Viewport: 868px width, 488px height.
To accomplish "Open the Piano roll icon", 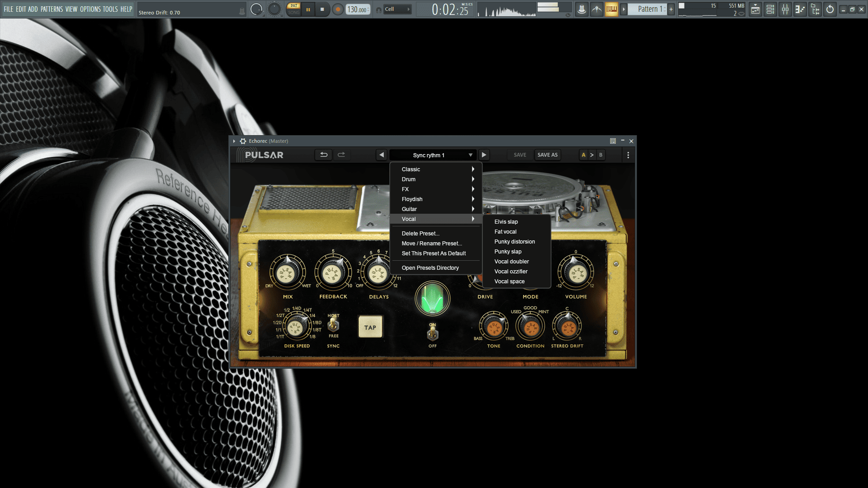I will tap(800, 9).
